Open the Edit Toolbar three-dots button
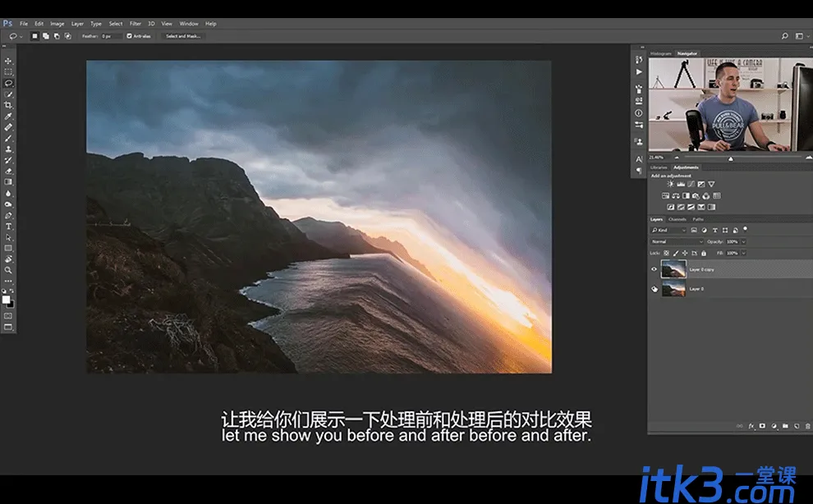This screenshot has width=813, height=504. click(8, 281)
